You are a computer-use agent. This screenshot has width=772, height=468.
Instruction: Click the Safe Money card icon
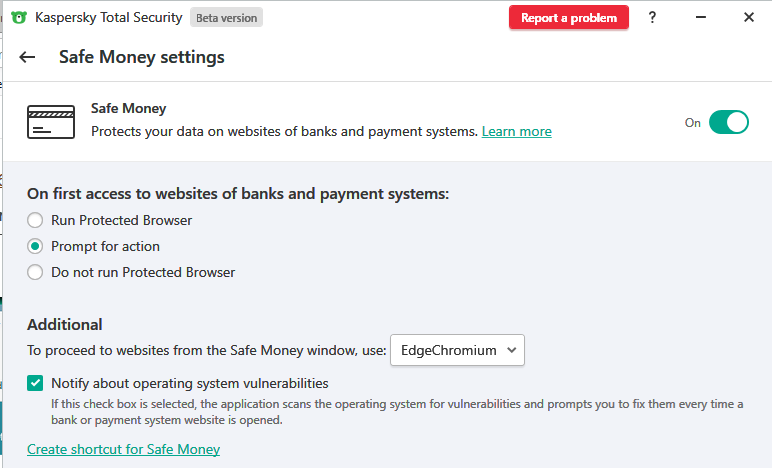point(51,122)
